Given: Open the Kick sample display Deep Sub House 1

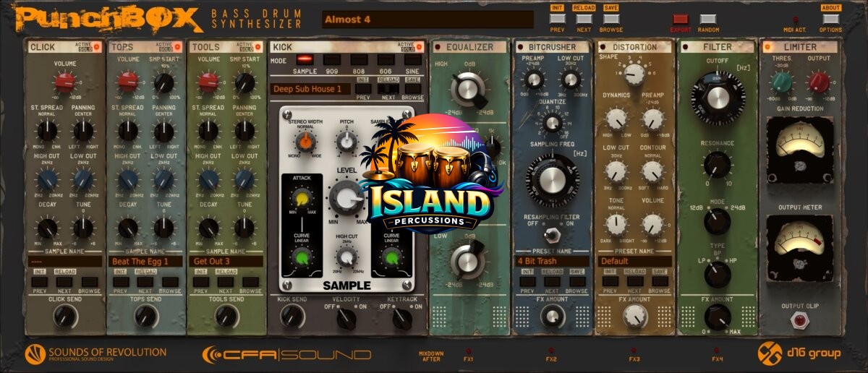Looking at the screenshot, I should pyautogui.click(x=311, y=89).
